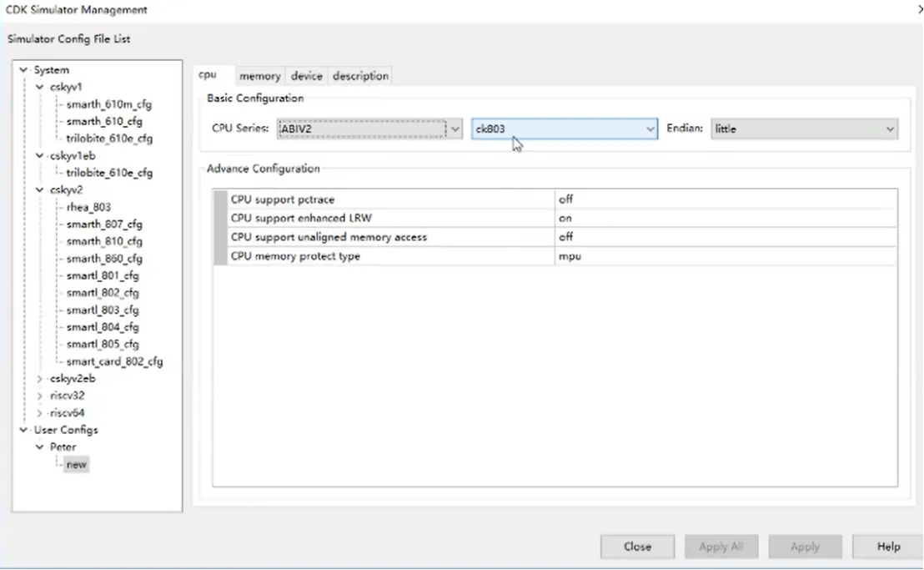
Task: Select smarth_610_cfg in the tree
Action: point(104,121)
